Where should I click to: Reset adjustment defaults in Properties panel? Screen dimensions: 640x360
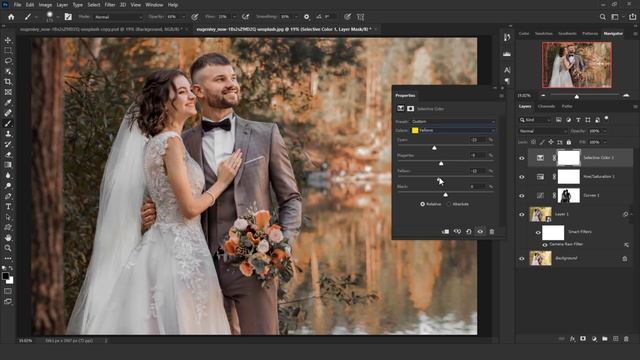469,231
